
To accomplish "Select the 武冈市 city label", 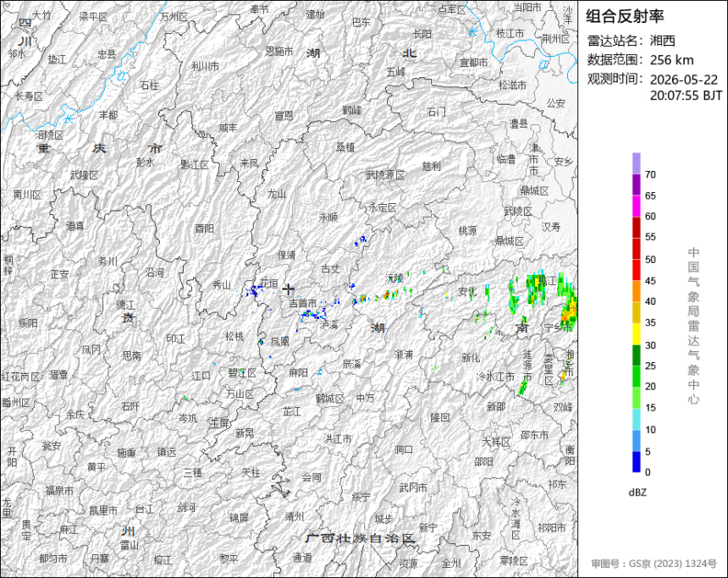I will (x=413, y=487).
